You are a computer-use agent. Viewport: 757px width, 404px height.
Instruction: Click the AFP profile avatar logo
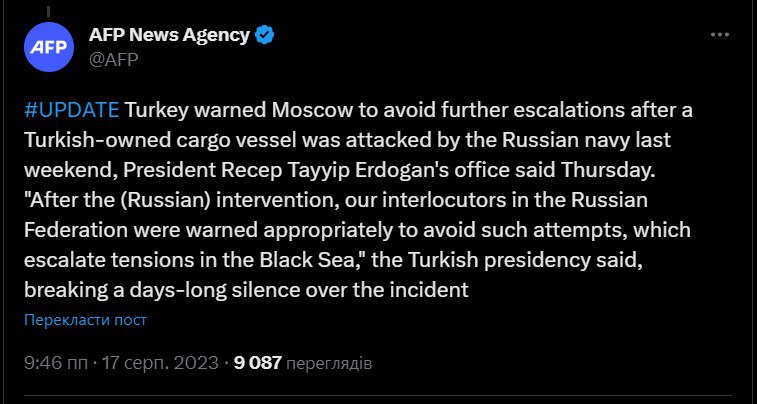point(46,47)
